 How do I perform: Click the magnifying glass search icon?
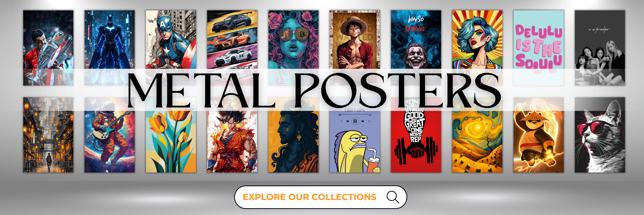coord(393,197)
